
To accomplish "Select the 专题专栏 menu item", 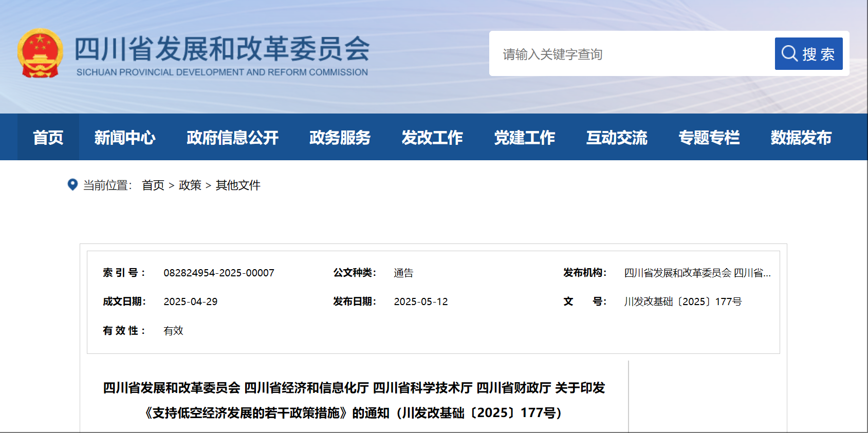I will [709, 138].
